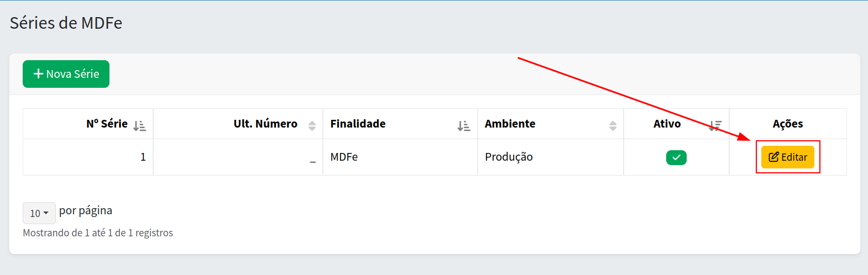Screen dimensions: 868x275
Task: Click the Nº Série column header label
Action: coord(107,124)
